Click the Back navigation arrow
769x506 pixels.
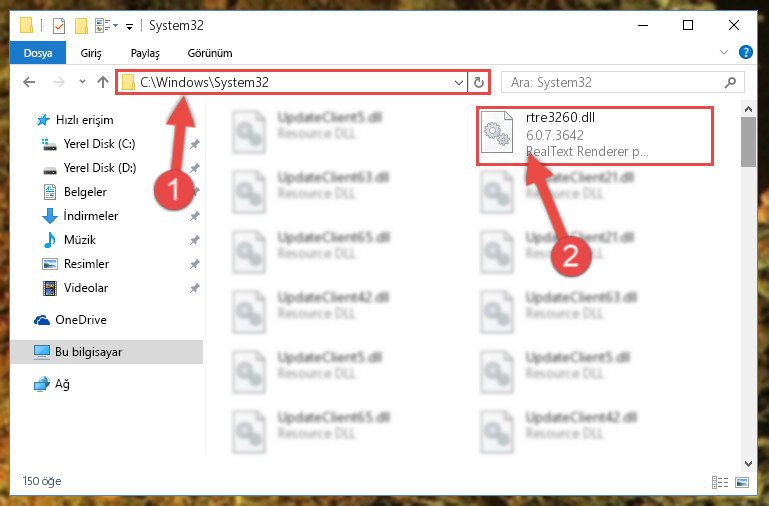tap(29, 82)
